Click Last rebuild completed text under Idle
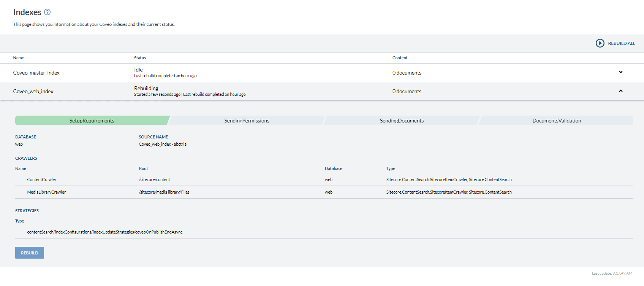 coord(165,76)
